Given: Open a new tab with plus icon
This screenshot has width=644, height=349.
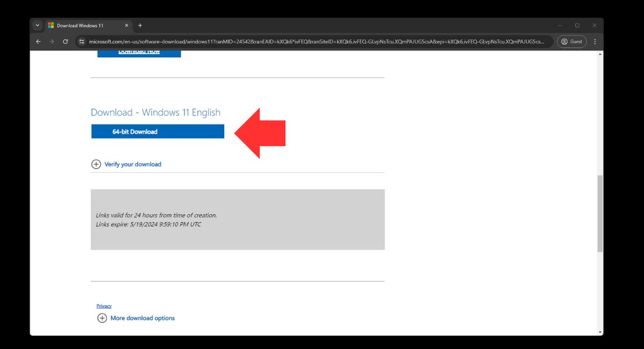Looking at the screenshot, I should point(140,25).
